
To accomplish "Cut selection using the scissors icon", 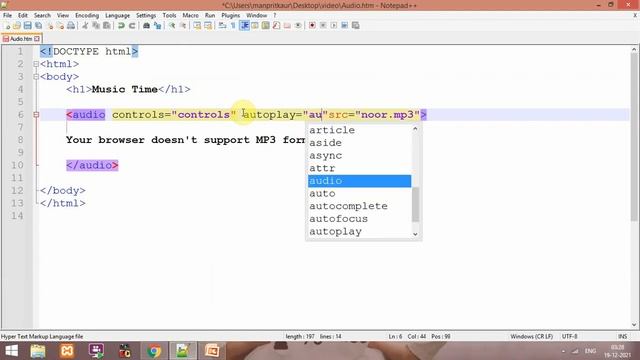I will click(85, 25).
